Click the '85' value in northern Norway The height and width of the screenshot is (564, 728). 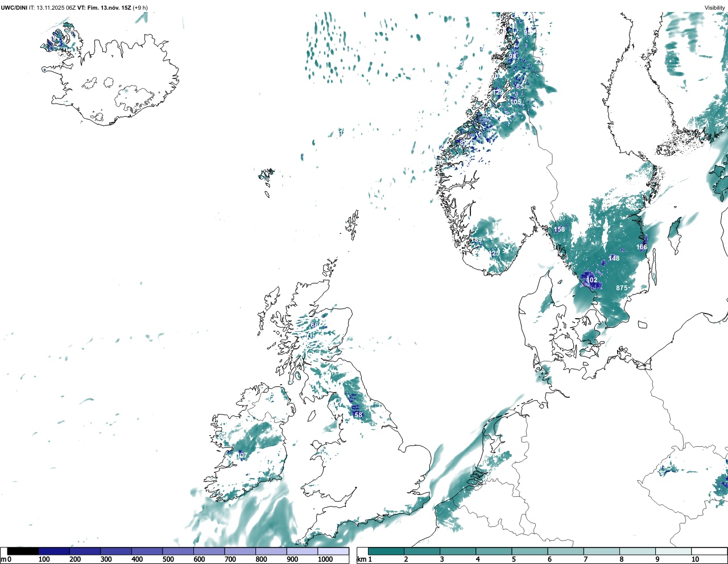point(520,86)
